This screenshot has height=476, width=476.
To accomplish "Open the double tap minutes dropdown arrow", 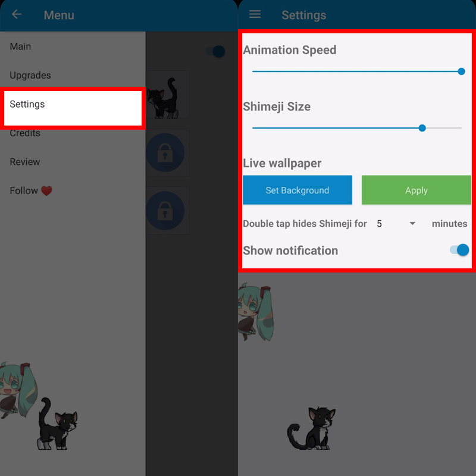I will (412, 224).
